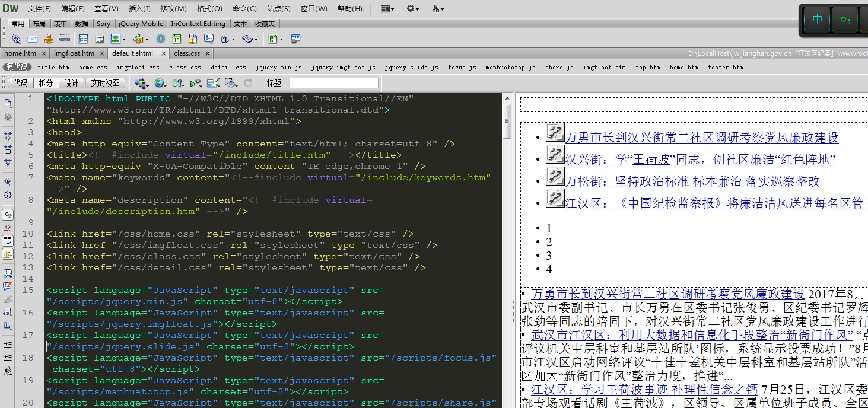Open the 站点(S) menu
Viewport: 868px width, 408px height.
click(279, 9)
